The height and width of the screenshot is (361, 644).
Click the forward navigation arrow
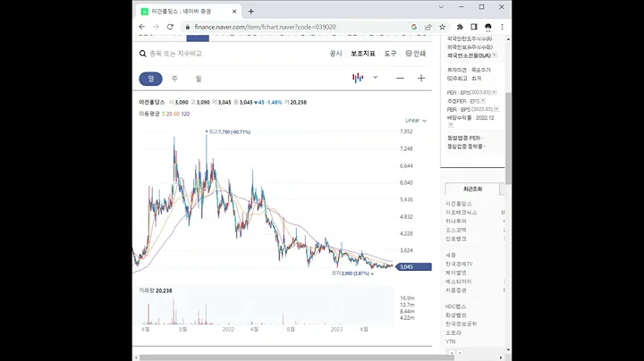click(x=156, y=27)
